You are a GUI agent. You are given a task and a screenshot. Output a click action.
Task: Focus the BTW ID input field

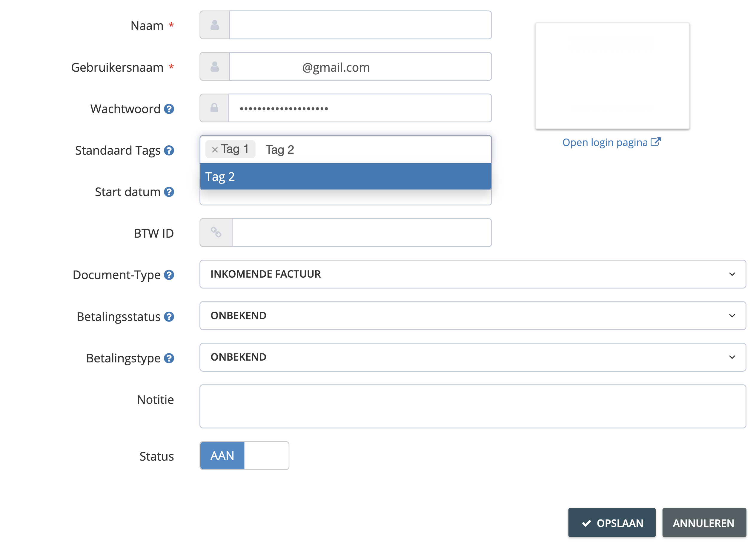[x=362, y=233]
